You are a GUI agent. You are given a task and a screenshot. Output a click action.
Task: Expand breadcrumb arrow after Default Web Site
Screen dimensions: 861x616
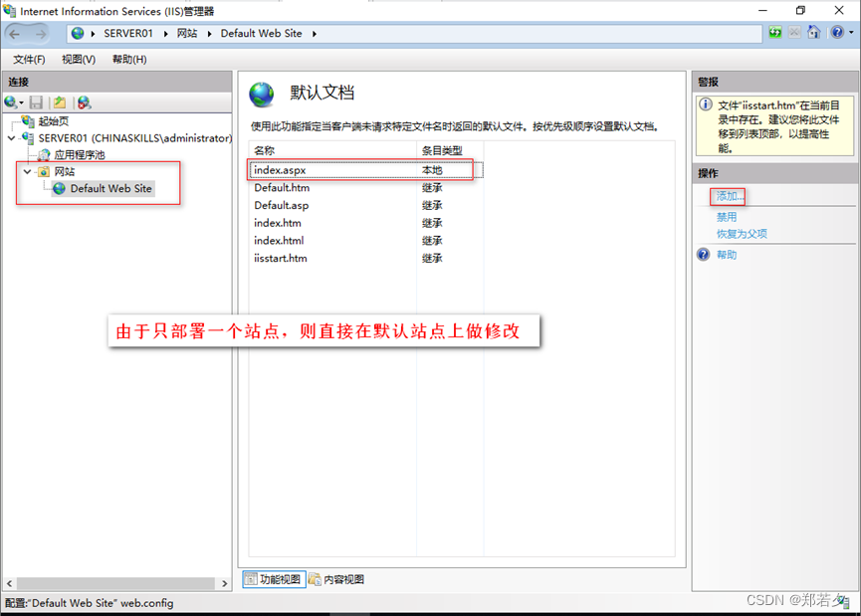coord(315,34)
